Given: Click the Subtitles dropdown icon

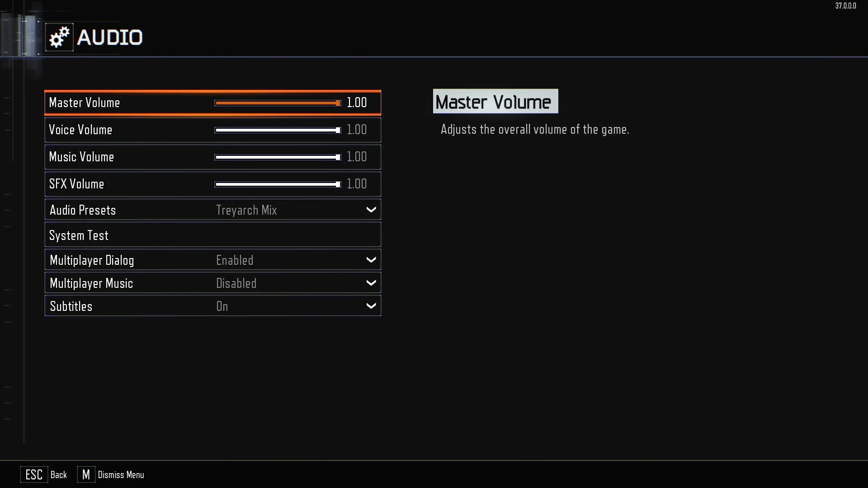Looking at the screenshot, I should tap(371, 305).
